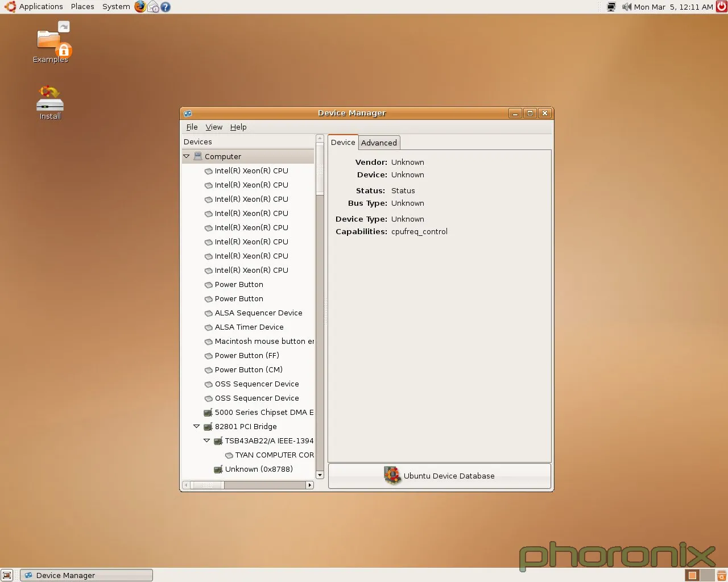The width and height of the screenshot is (728, 582).
Task: Select the Install icon on the desktop
Action: (50, 102)
